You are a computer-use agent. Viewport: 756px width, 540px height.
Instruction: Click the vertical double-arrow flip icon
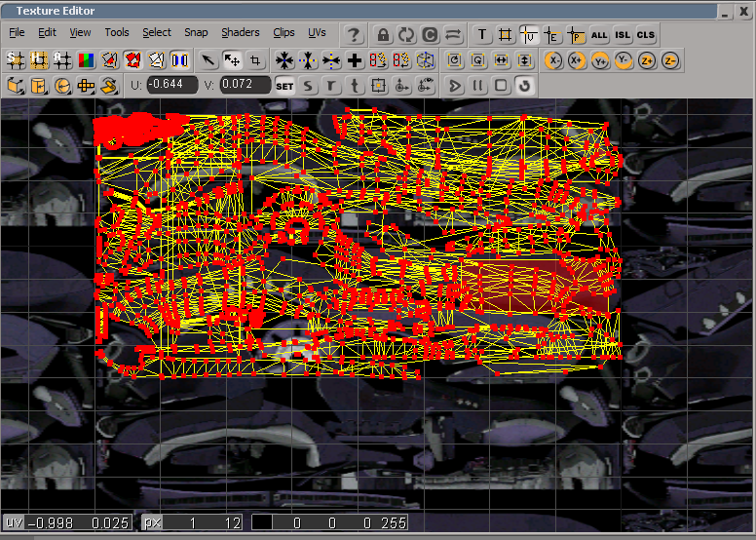524,60
